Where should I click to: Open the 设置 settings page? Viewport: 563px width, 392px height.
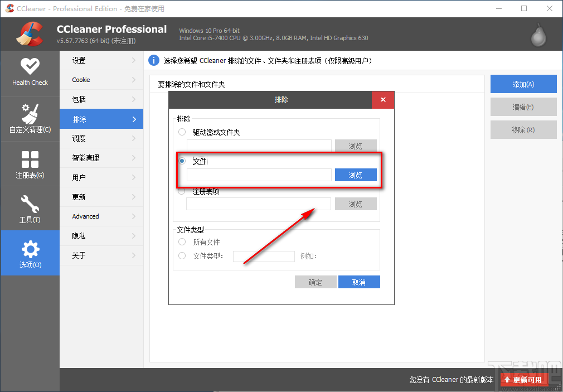point(101,60)
